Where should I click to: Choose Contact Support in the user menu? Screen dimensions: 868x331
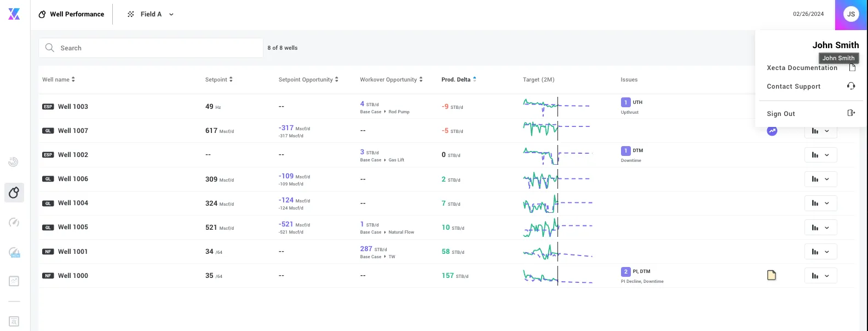pyautogui.click(x=810, y=86)
